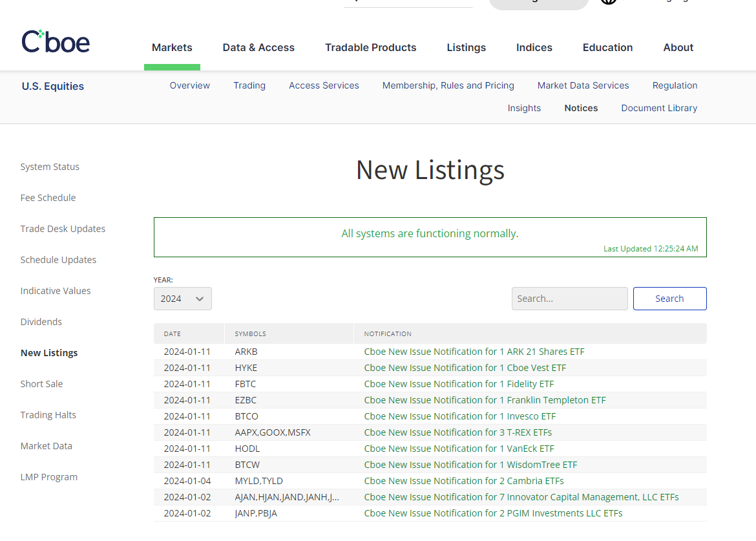This screenshot has height=541, width=756.
Task: Click the Last Updated 12:25:24 AM text
Action: coord(651,249)
